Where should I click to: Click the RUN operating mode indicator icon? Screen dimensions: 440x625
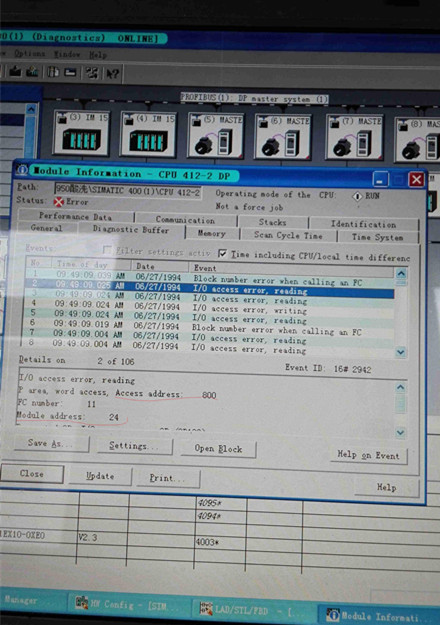click(x=358, y=196)
